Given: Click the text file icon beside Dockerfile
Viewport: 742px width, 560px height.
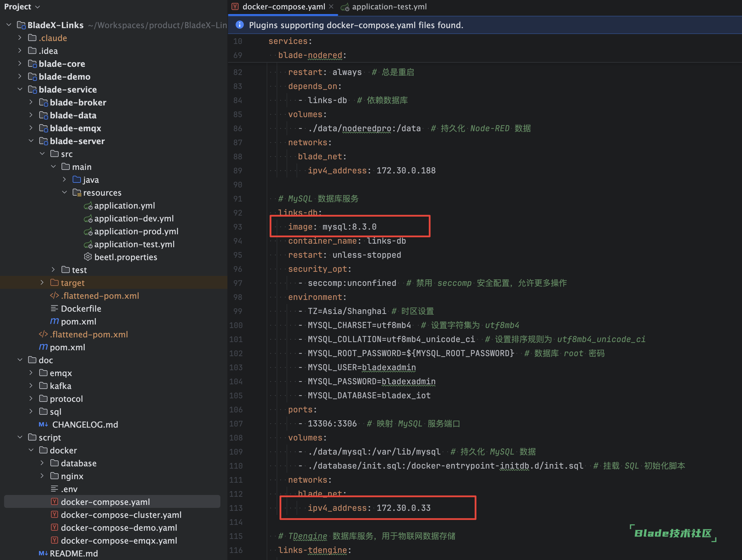Looking at the screenshot, I should 54,308.
